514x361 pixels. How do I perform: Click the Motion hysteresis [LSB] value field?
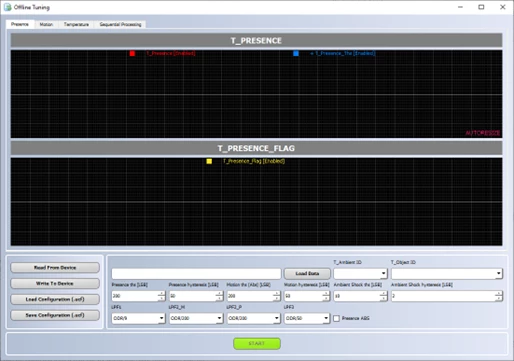point(303,296)
